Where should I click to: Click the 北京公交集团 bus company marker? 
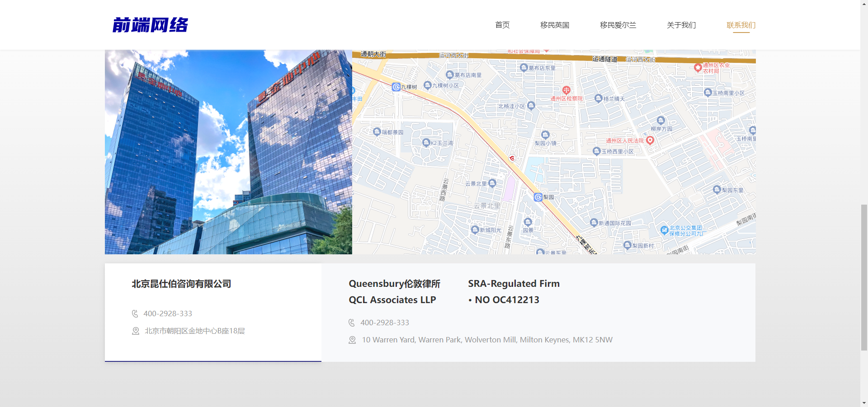click(664, 230)
